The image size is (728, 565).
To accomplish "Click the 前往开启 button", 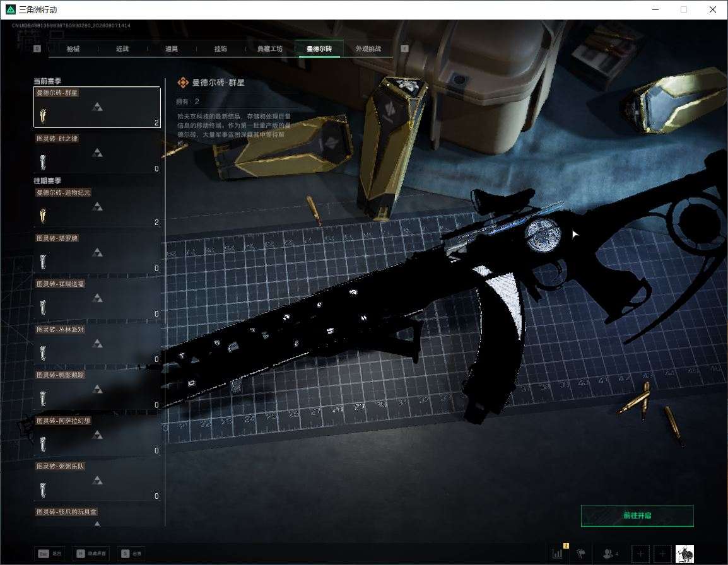I will [x=637, y=515].
